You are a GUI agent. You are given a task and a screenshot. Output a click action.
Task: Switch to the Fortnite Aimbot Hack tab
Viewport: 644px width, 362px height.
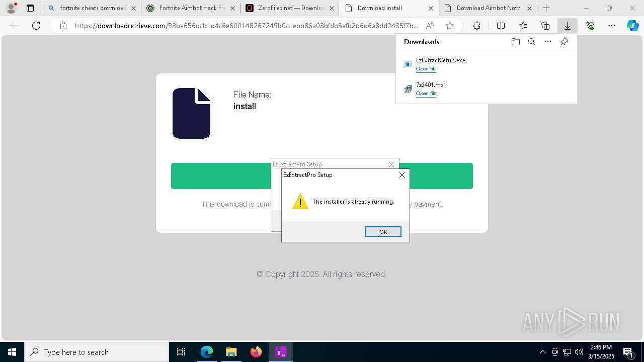(x=190, y=8)
